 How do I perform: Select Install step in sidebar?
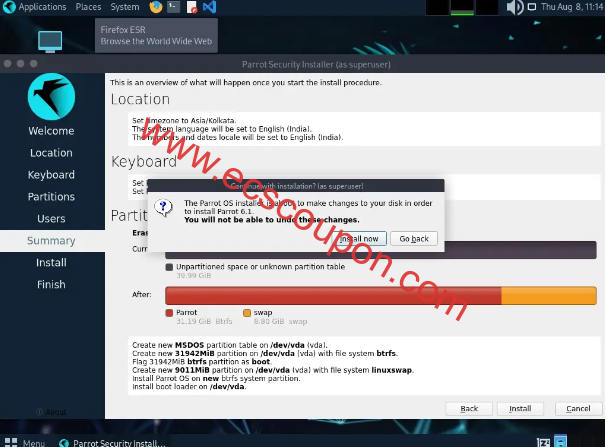point(51,263)
